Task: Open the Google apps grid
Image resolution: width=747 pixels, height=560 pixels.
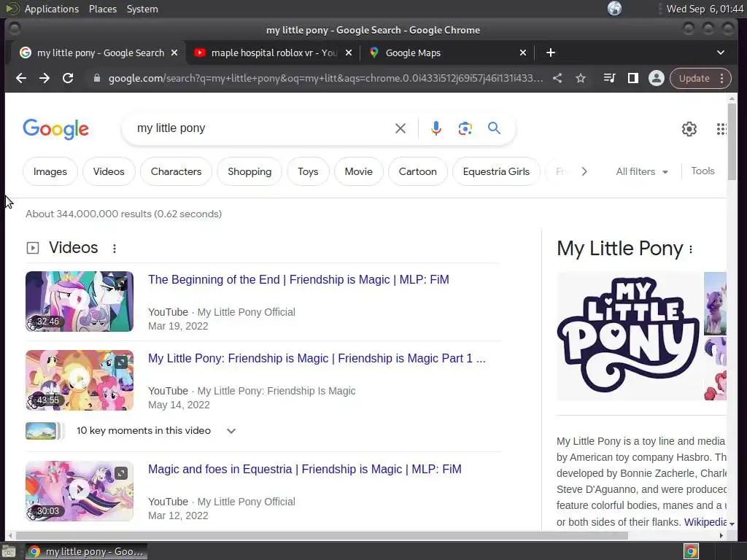Action: click(x=721, y=128)
